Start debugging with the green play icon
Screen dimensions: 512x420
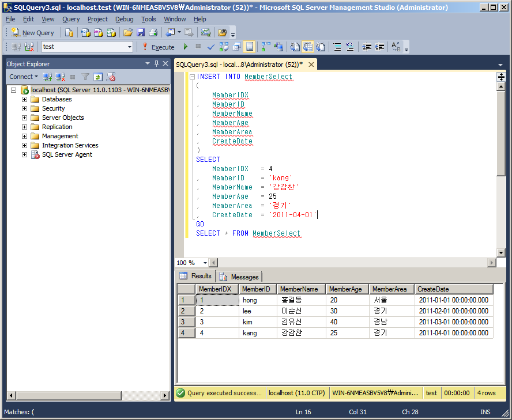(186, 47)
